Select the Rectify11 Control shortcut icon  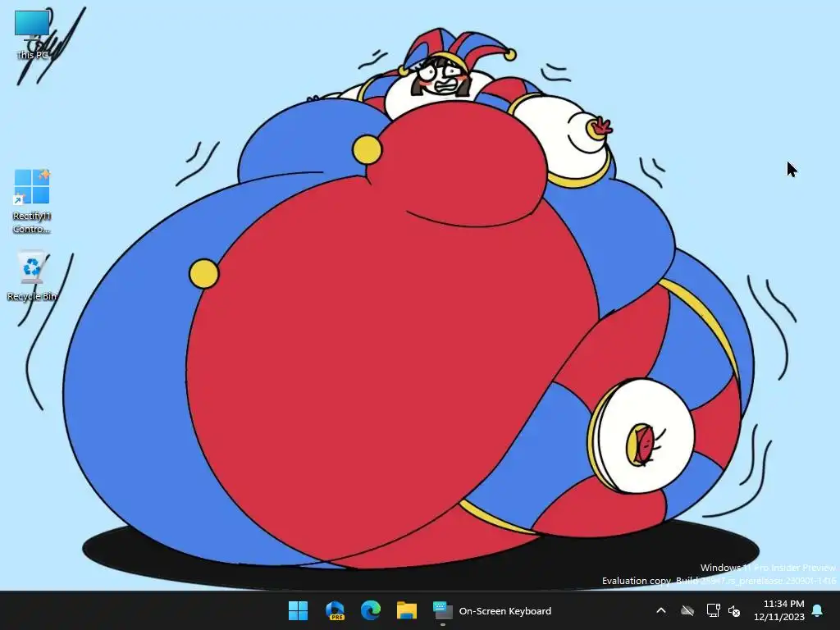[x=32, y=202]
